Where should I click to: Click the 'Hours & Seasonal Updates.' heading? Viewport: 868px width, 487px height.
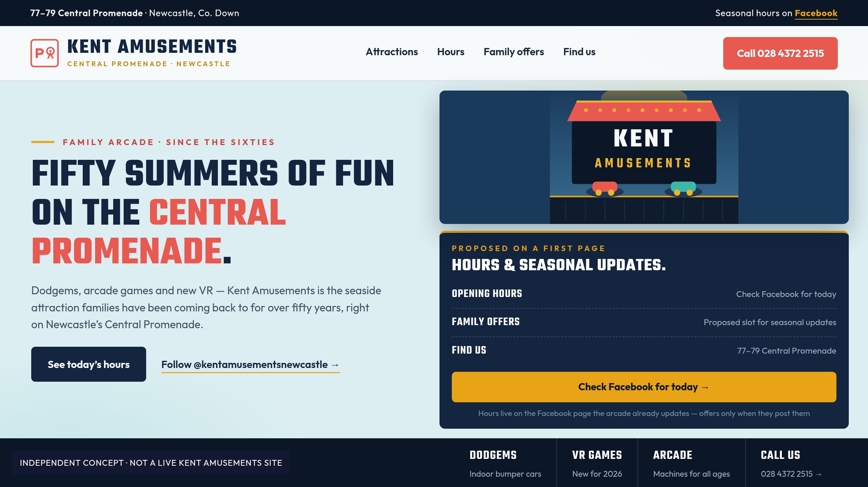(x=559, y=265)
